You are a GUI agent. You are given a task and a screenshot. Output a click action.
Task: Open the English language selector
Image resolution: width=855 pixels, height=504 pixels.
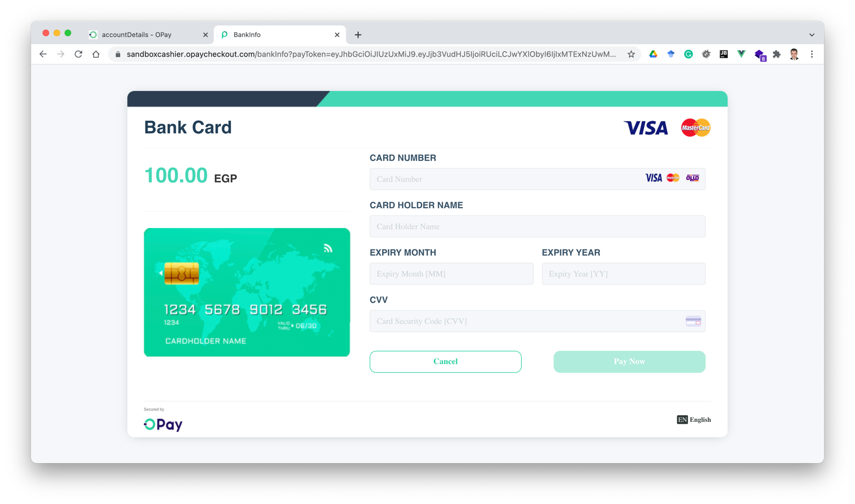click(694, 420)
